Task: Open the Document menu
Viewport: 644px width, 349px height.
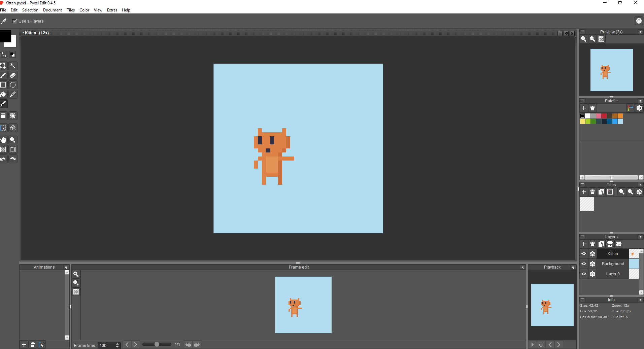Action: click(52, 10)
